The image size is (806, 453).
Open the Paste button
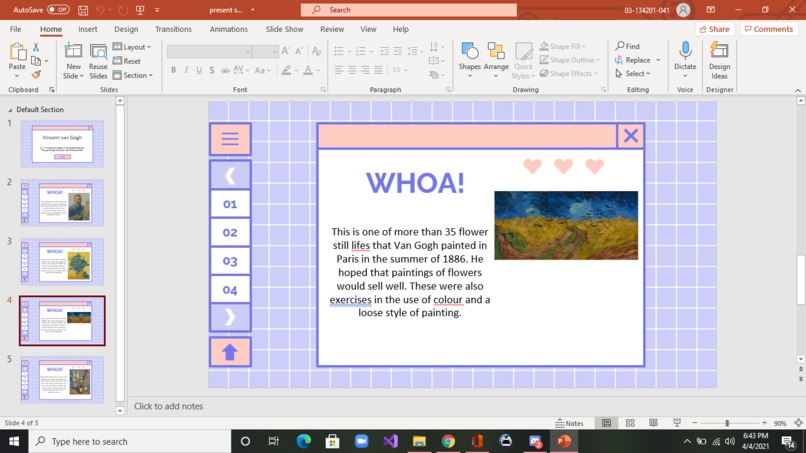coord(17,61)
